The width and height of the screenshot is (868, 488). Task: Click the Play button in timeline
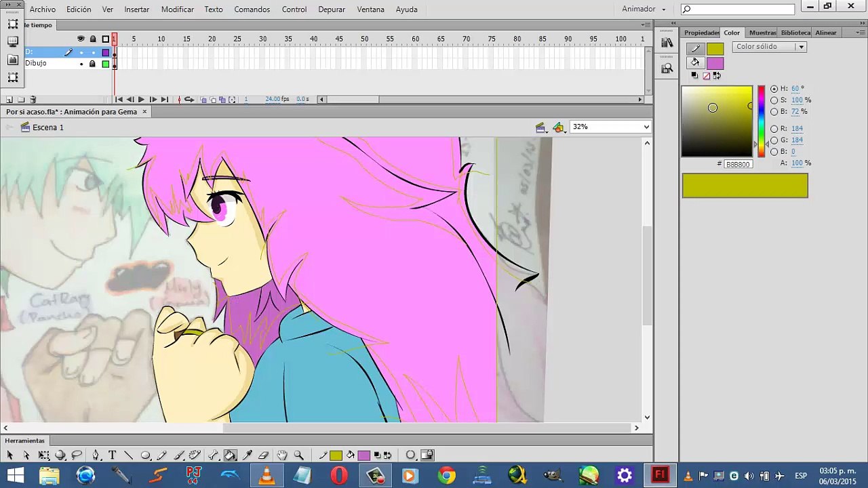click(141, 100)
